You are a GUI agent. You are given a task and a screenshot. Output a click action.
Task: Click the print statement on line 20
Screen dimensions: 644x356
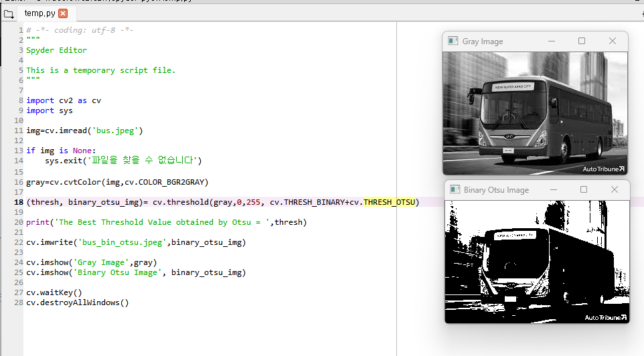pos(166,222)
